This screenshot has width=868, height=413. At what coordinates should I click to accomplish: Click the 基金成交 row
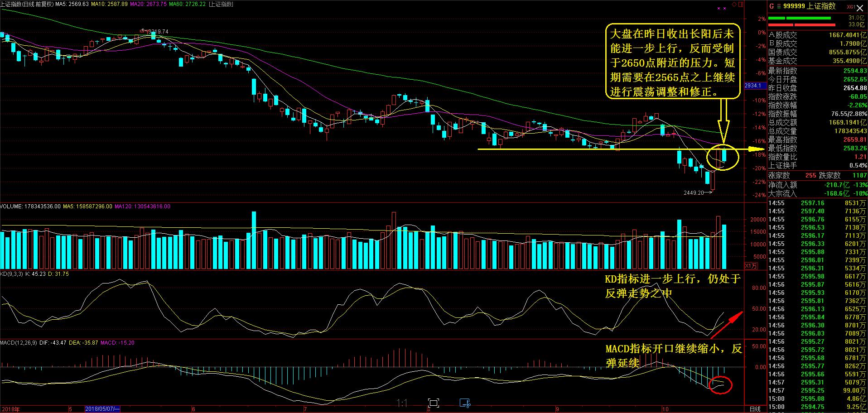tap(817, 61)
